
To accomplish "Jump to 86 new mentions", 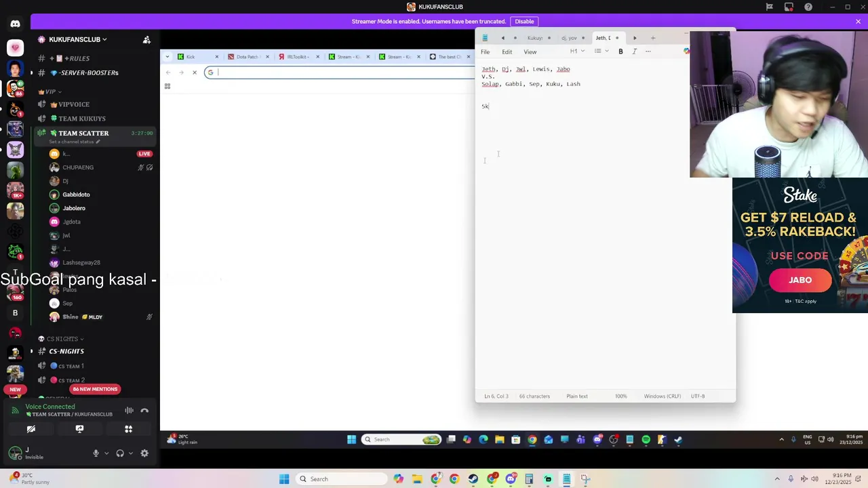I will (95, 389).
